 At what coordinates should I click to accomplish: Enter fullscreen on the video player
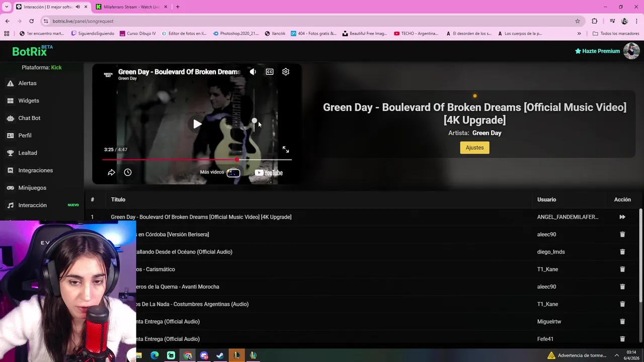(x=286, y=149)
